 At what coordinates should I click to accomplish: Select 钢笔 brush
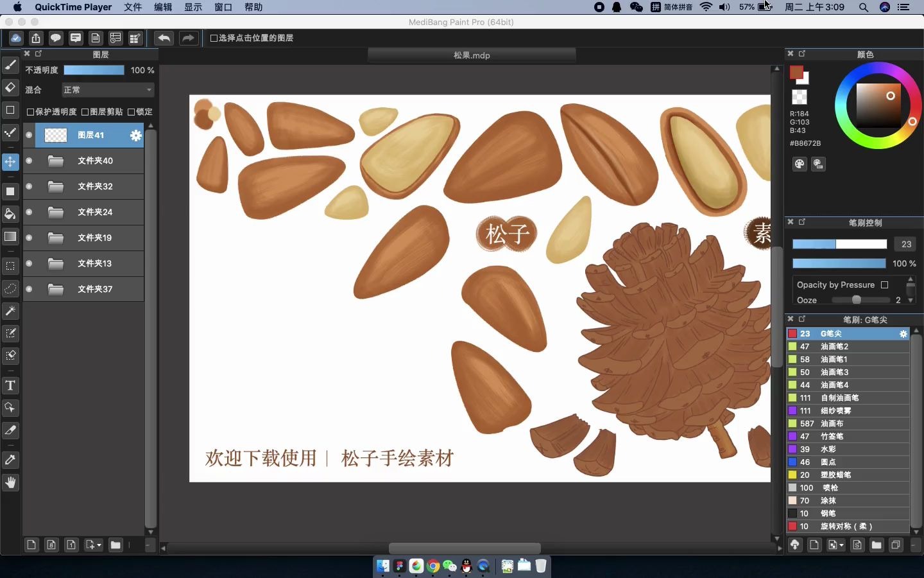click(x=848, y=513)
